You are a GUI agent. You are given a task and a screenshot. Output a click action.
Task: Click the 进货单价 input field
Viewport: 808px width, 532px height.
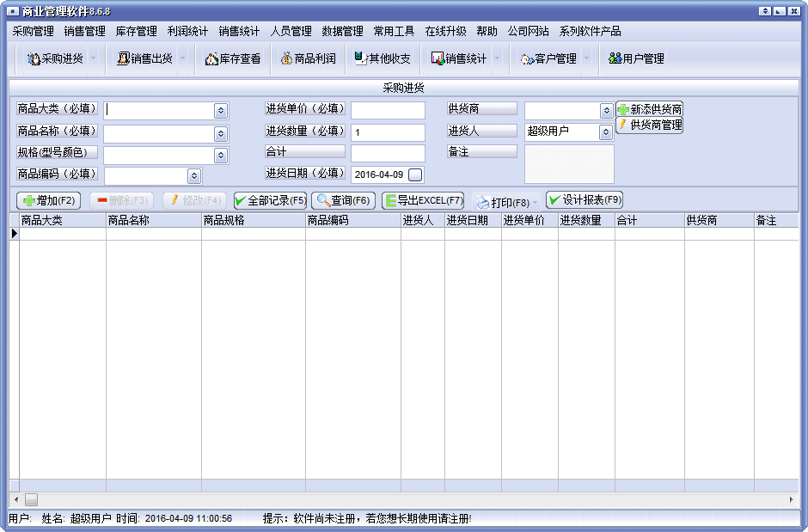(x=388, y=111)
